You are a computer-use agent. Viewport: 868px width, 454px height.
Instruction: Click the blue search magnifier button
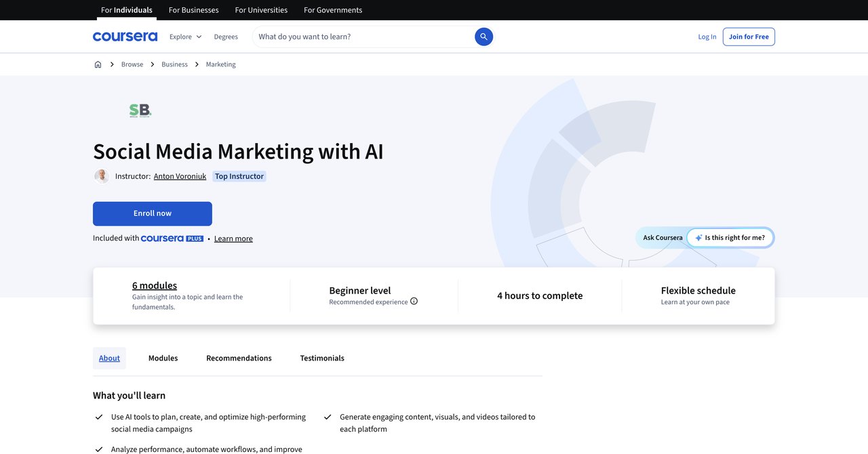(484, 37)
